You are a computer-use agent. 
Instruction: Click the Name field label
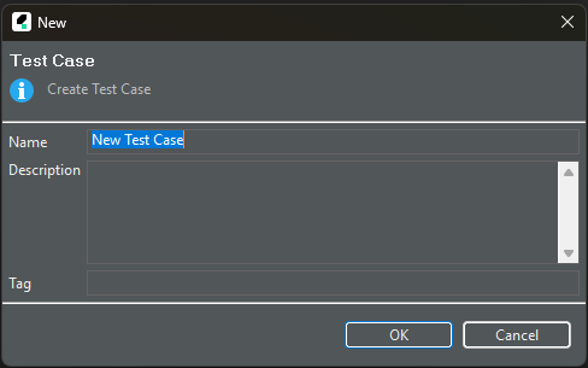(28, 142)
